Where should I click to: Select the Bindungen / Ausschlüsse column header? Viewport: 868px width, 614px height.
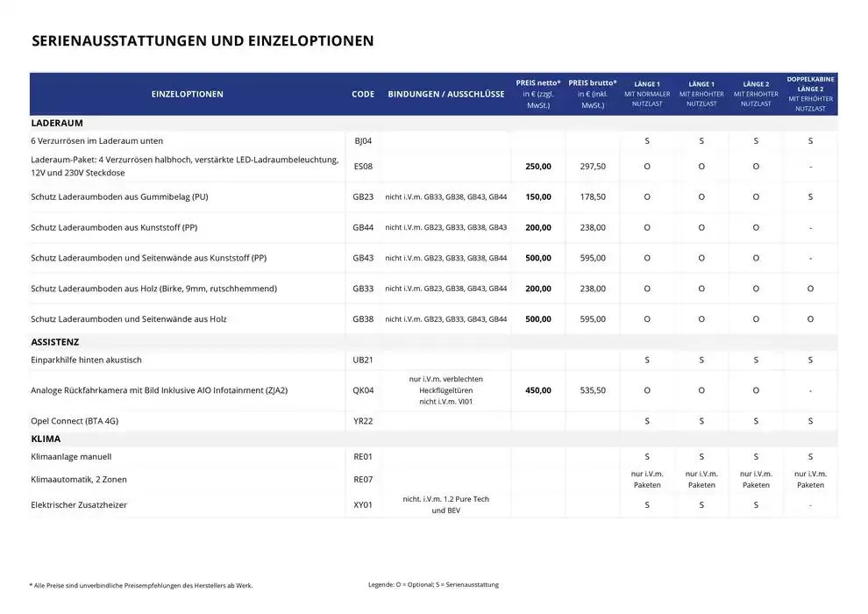click(x=446, y=94)
